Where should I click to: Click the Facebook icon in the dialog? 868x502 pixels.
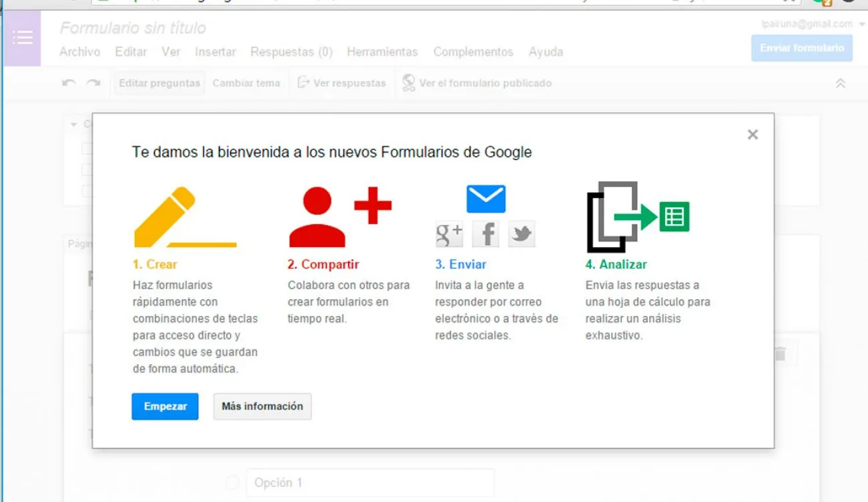[486, 234]
